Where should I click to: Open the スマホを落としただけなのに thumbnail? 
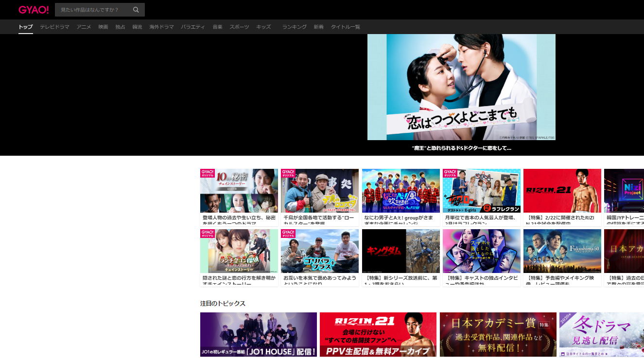click(481, 251)
